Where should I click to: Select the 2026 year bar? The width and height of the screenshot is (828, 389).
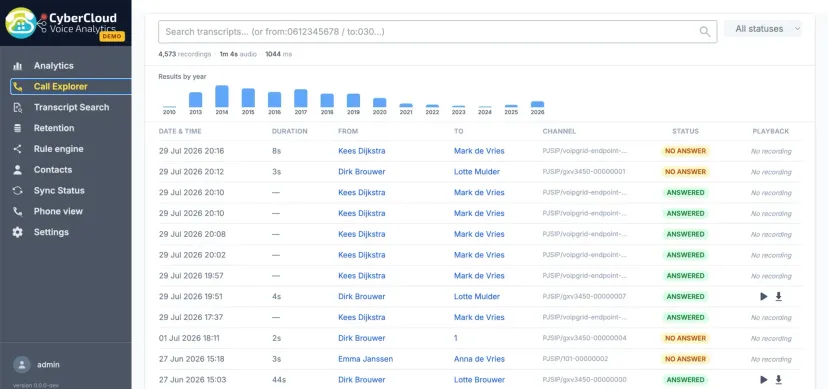[x=537, y=105]
